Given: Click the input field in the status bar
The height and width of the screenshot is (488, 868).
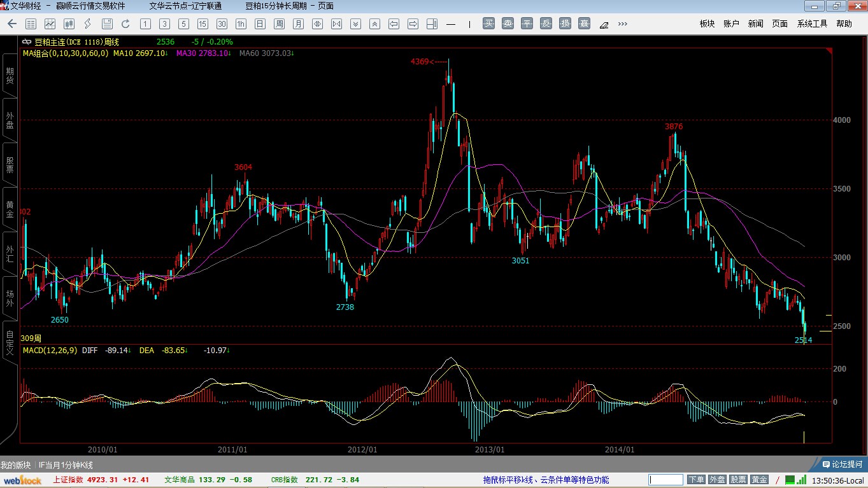Looking at the screenshot, I should 665,480.
